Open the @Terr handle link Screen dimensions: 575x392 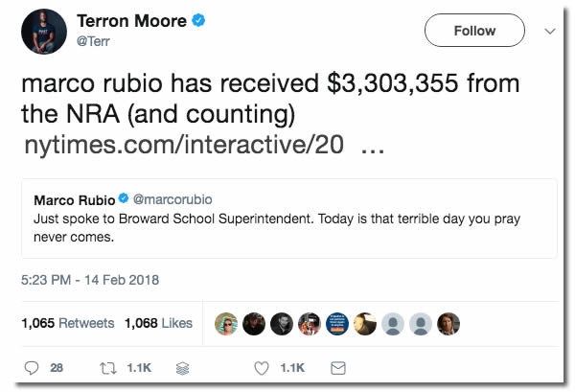pos(97,42)
